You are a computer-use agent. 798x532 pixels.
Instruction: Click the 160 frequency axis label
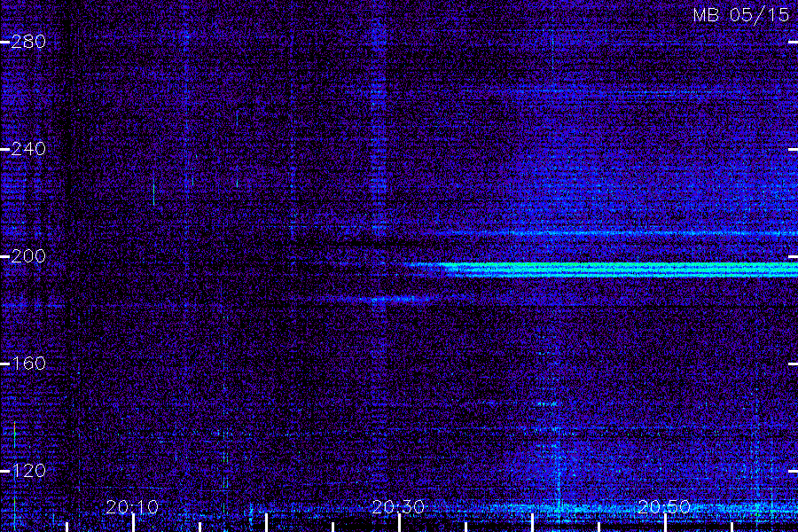[x=28, y=364]
